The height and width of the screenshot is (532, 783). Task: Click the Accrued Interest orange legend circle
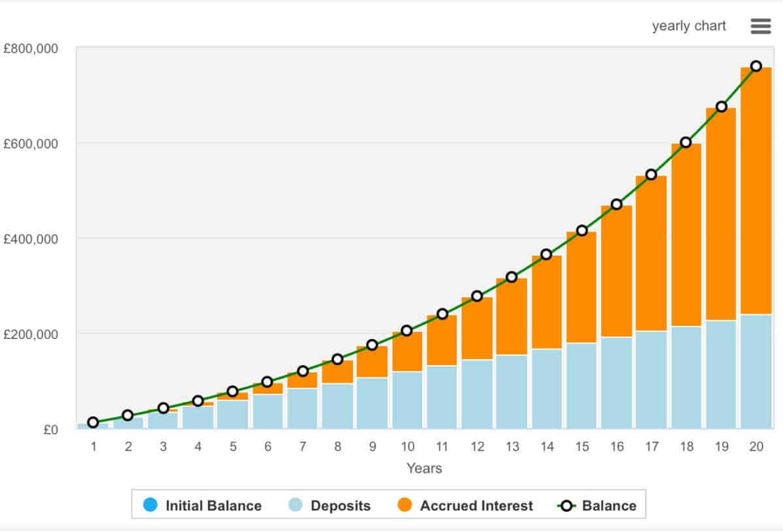(405, 505)
